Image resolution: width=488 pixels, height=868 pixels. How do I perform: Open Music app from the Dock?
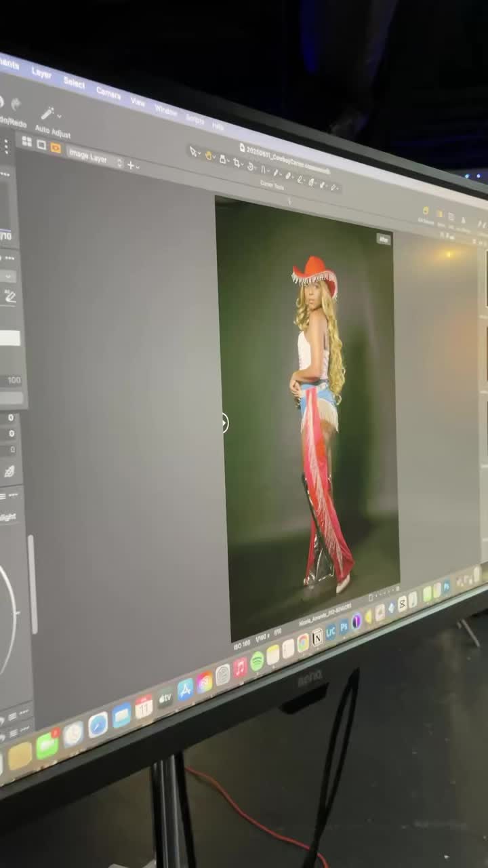pos(240,667)
